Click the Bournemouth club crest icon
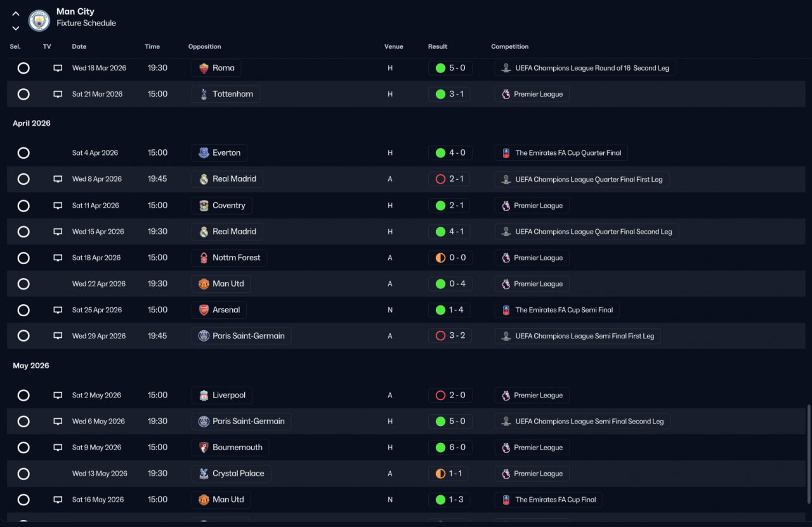Viewport: 812px width, 527px height. tap(204, 448)
